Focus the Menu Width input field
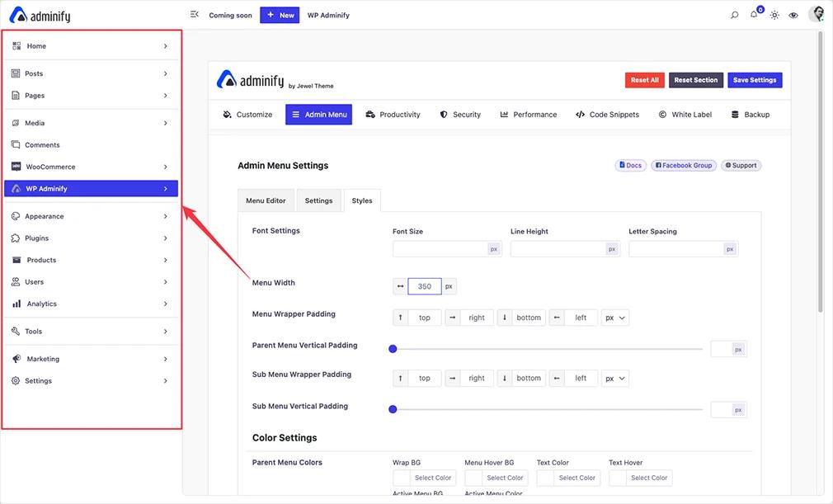The image size is (833, 504). [425, 286]
